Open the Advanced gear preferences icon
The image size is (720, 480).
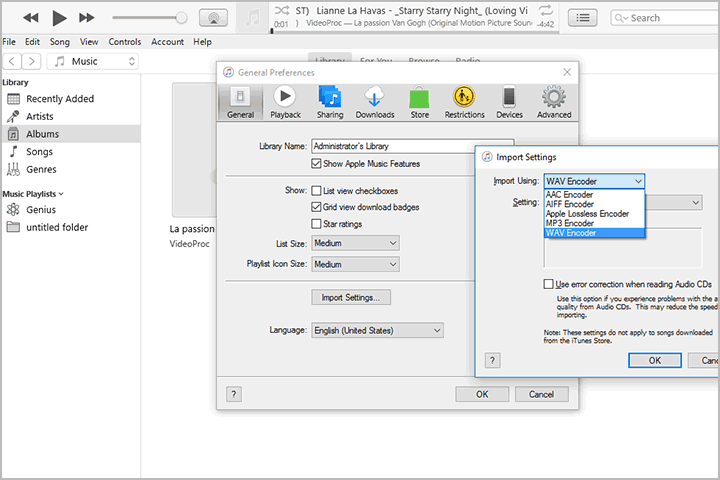[x=553, y=97]
